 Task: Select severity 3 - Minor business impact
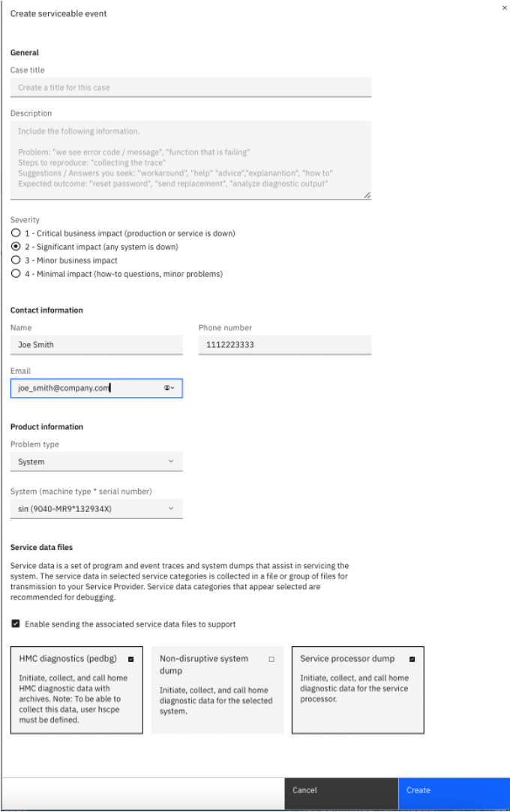click(15, 260)
